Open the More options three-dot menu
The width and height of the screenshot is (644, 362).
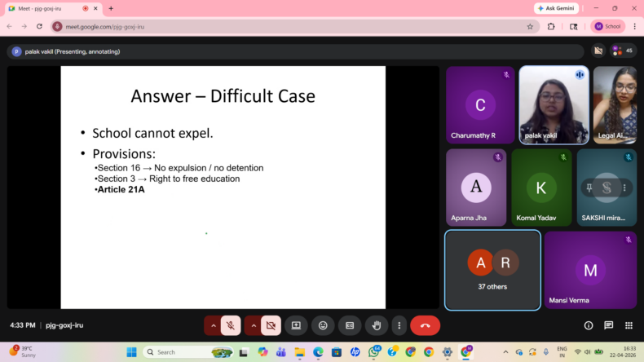pos(399,325)
